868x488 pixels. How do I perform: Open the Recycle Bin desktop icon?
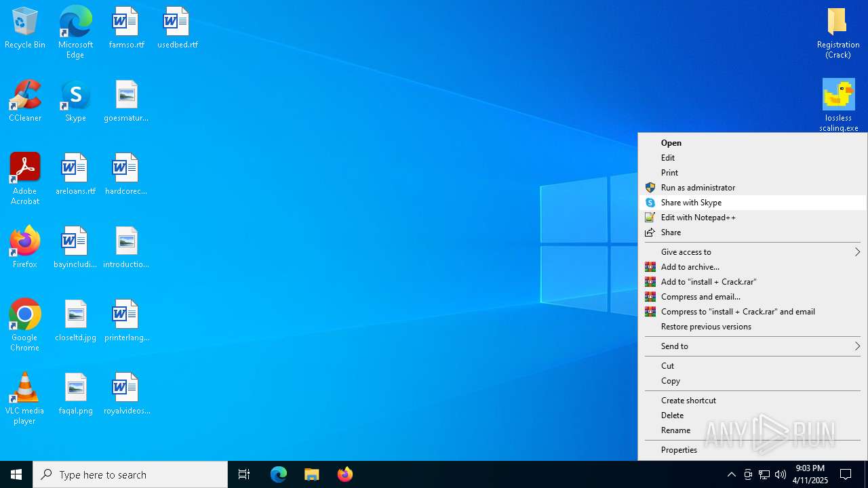pyautogui.click(x=25, y=28)
